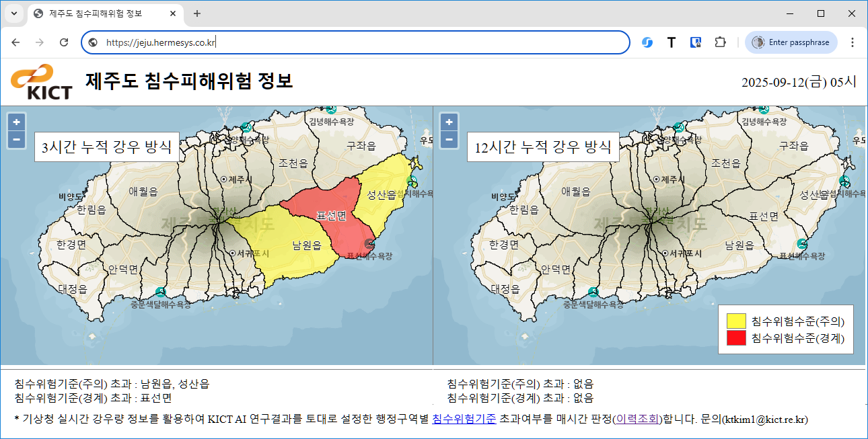The image size is (868, 439).
Task: Click the browser reload button
Action: click(64, 42)
